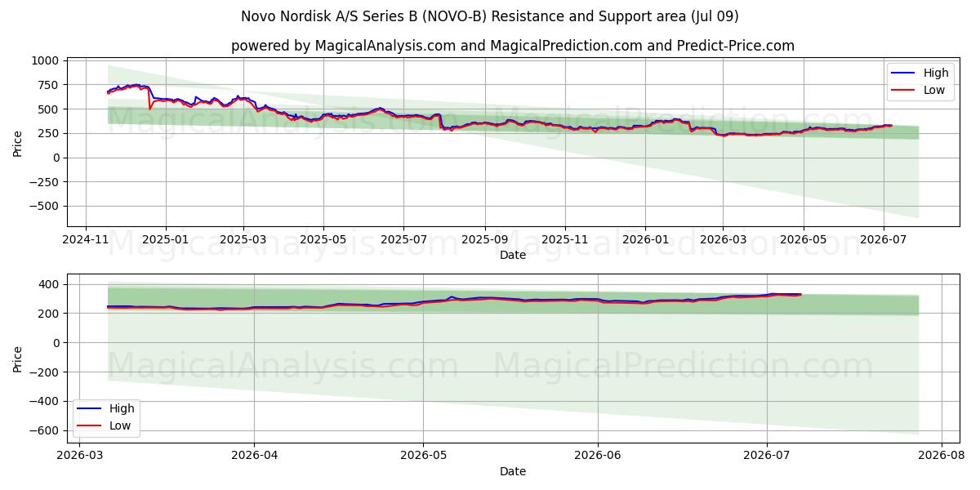Click the 250 tick on top y-axis
The height and width of the screenshot is (490, 980).
[49, 133]
